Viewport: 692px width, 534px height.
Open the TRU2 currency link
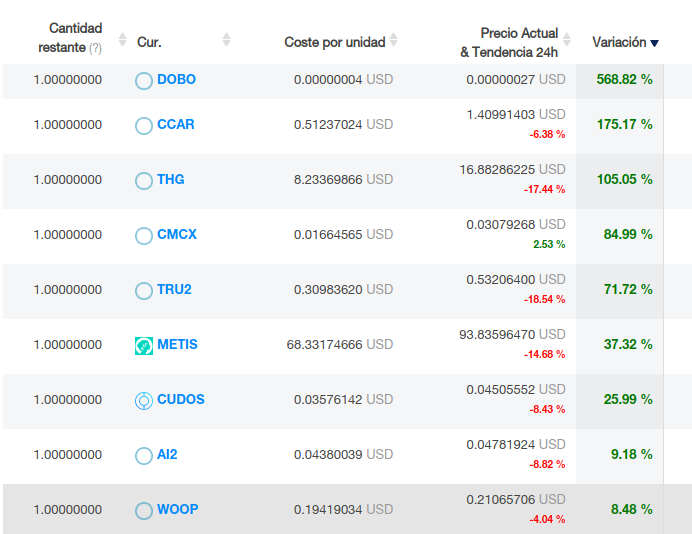click(x=174, y=289)
